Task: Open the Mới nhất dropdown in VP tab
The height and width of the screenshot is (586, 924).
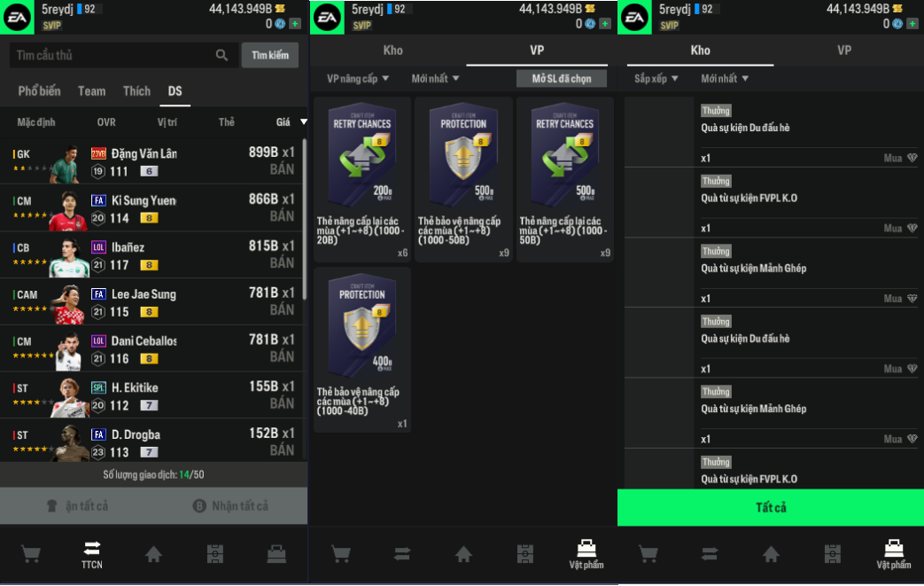Action: 436,78
